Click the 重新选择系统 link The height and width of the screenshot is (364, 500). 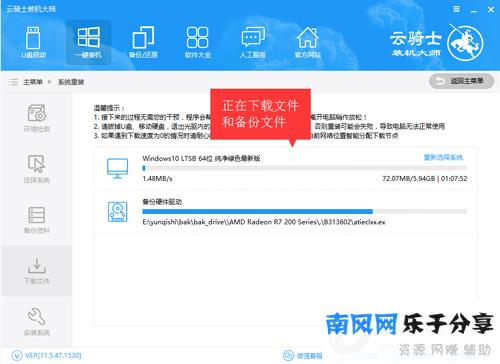tap(443, 157)
